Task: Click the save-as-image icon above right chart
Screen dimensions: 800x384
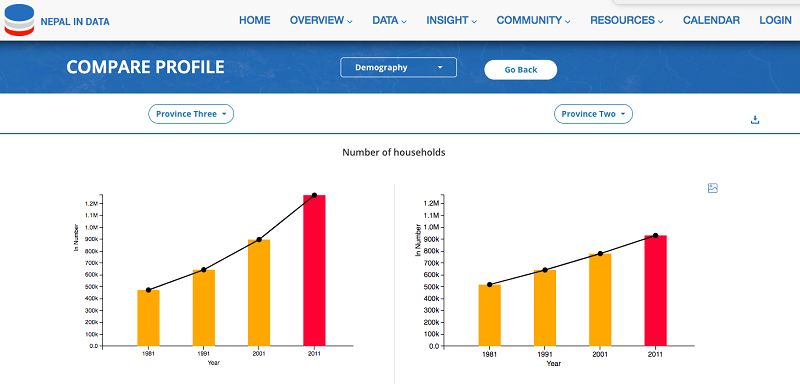Action: [713, 188]
